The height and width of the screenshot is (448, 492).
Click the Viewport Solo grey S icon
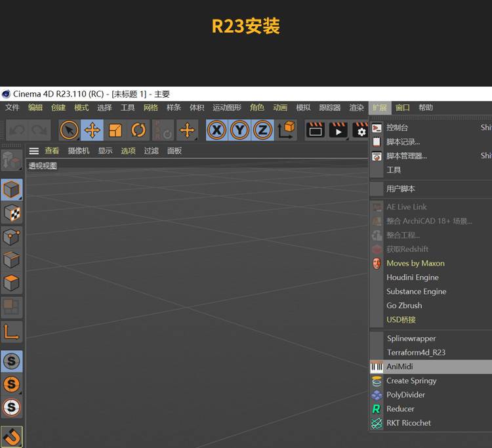pyautogui.click(x=12, y=361)
